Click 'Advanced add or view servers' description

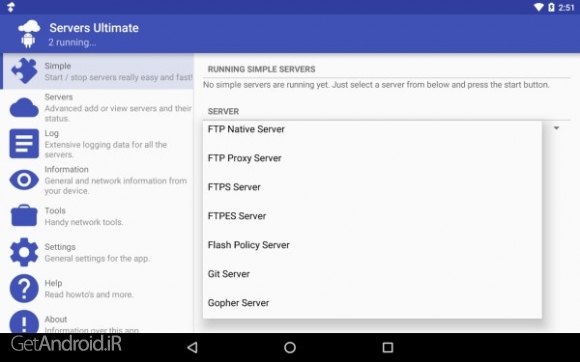(118, 113)
